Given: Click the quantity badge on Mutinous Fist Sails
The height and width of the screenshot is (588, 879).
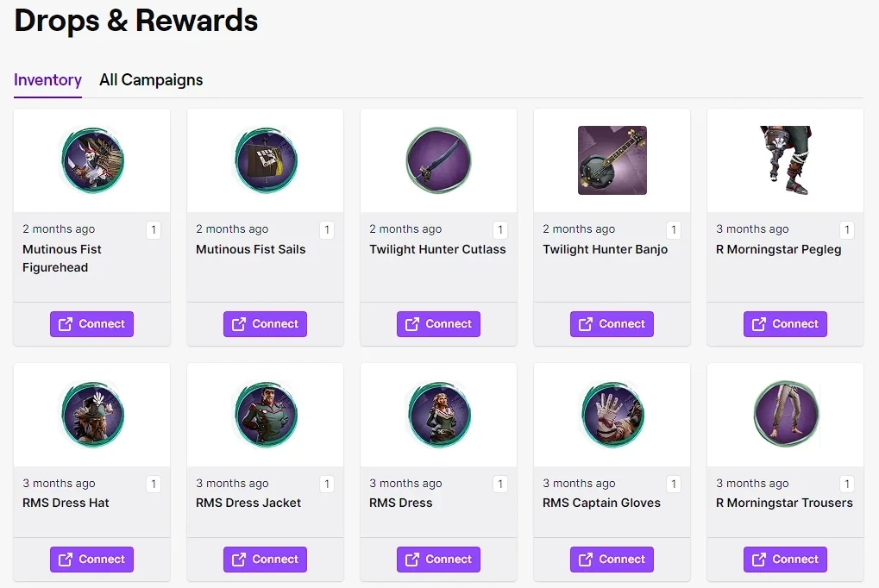Looking at the screenshot, I should 327,229.
